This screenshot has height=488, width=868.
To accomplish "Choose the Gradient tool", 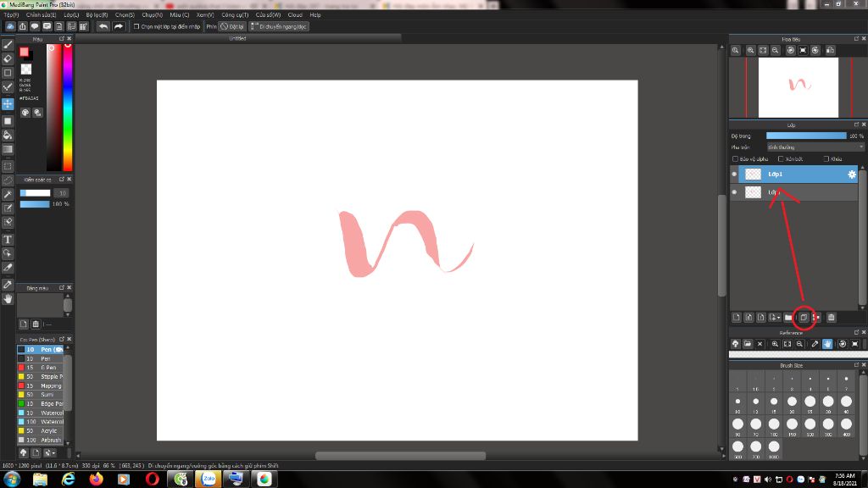I will (8, 149).
